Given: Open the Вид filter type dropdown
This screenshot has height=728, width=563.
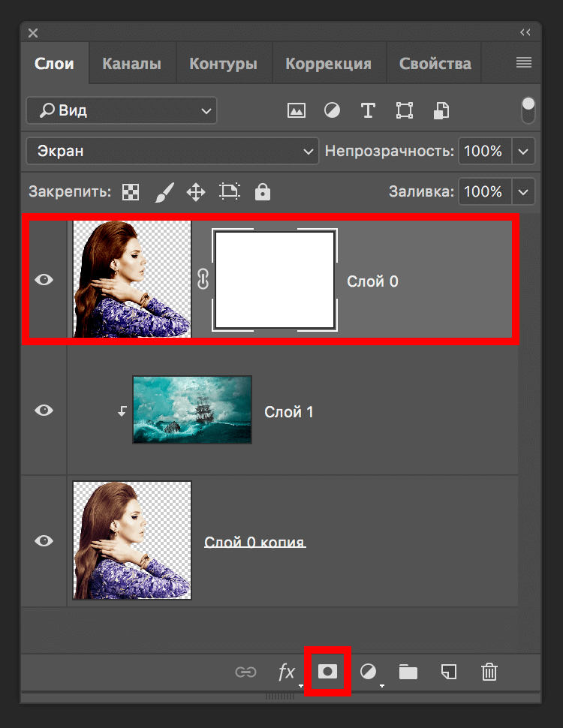Looking at the screenshot, I should tap(122, 111).
